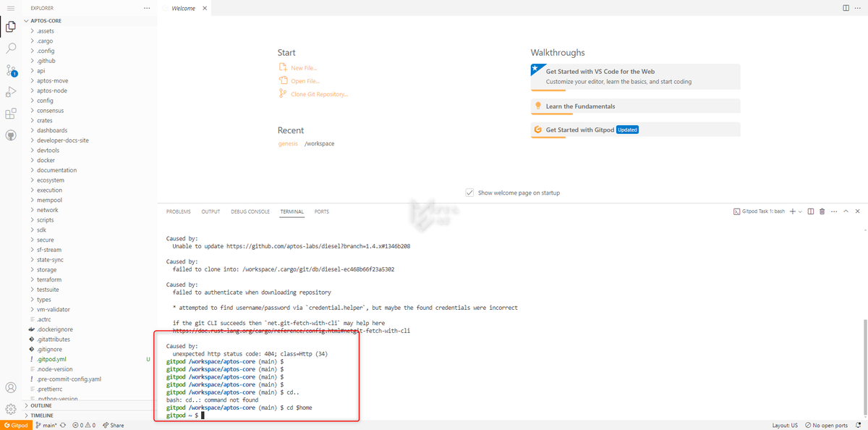Click the New File... link

(305, 68)
